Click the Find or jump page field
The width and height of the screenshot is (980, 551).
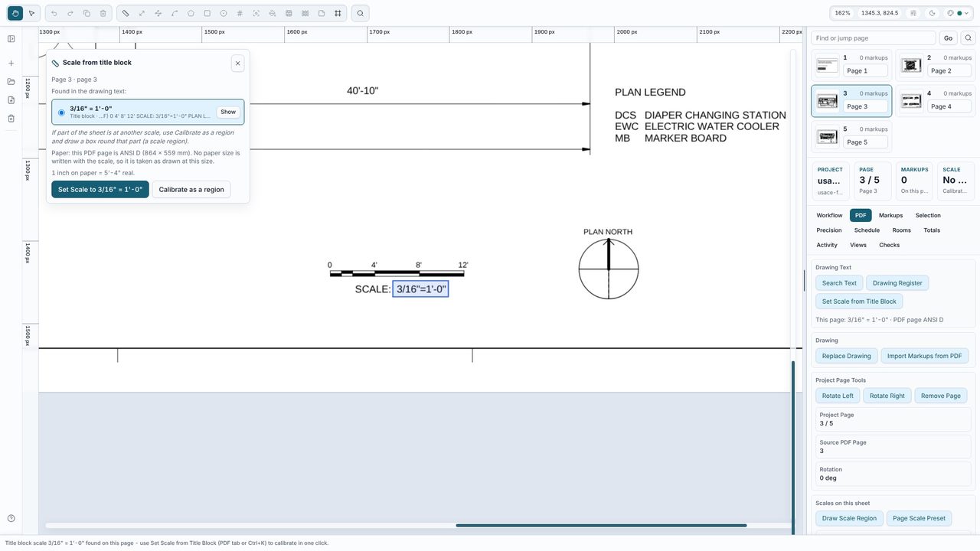(874, 38)
